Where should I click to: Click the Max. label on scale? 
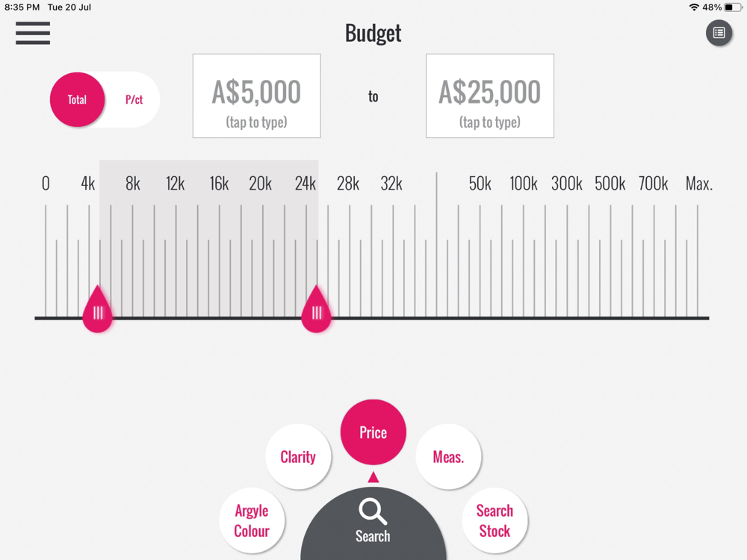coord(698,184)
